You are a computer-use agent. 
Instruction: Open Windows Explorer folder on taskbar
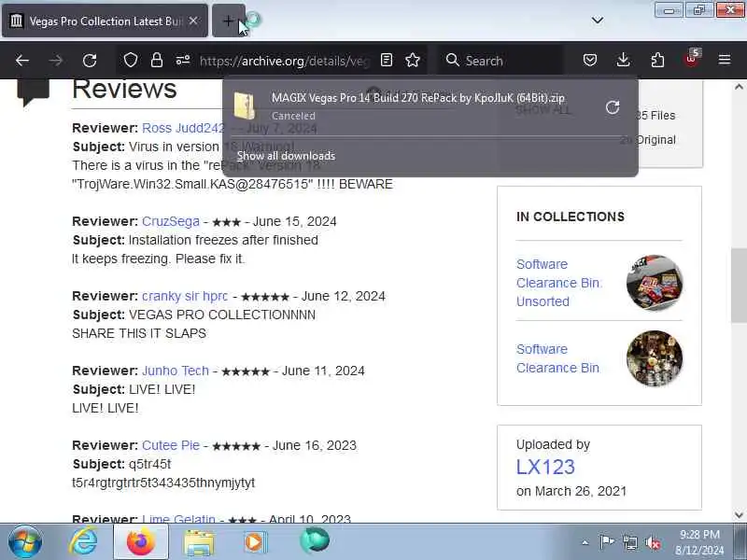click(x=199, y=543)
